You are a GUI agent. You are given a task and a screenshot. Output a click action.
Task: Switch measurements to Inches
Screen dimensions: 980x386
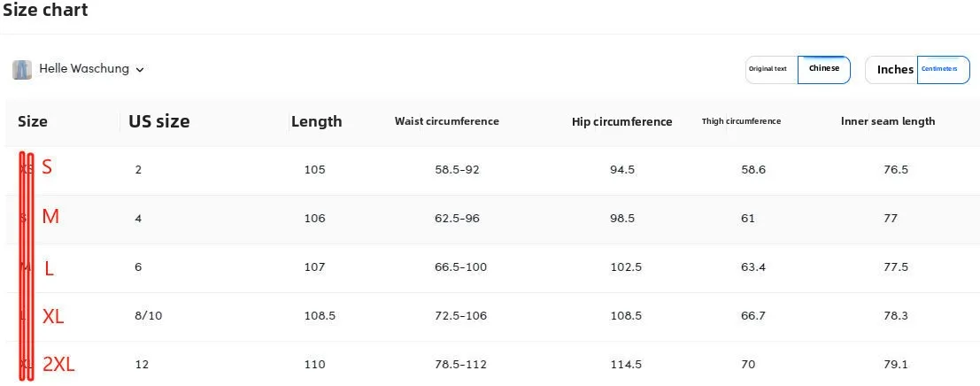894,70
